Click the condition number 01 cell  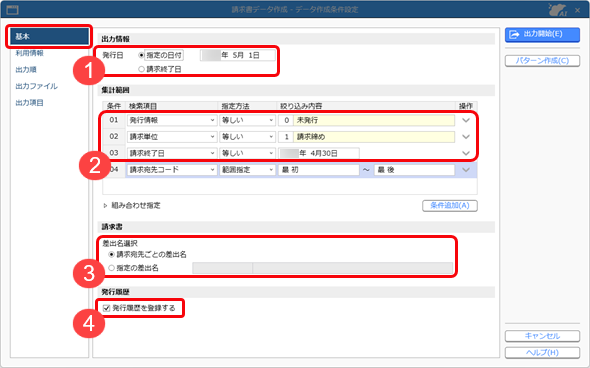(x=114, y=120)
